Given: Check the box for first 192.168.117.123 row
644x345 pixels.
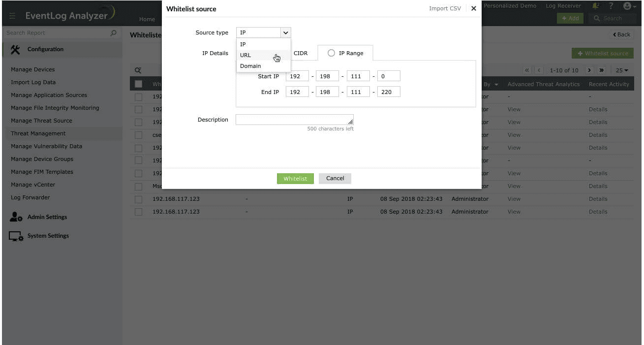Looking at the screenshot, I should tap(139, 199).
